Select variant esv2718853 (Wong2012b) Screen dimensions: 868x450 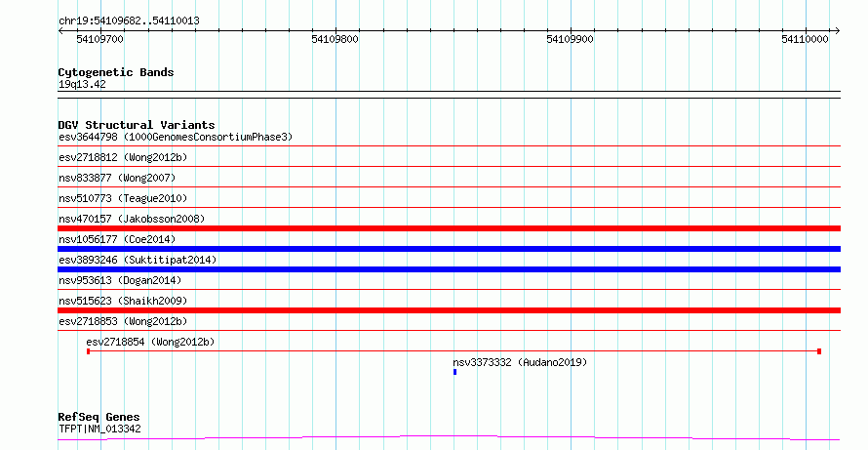[123, 321]
